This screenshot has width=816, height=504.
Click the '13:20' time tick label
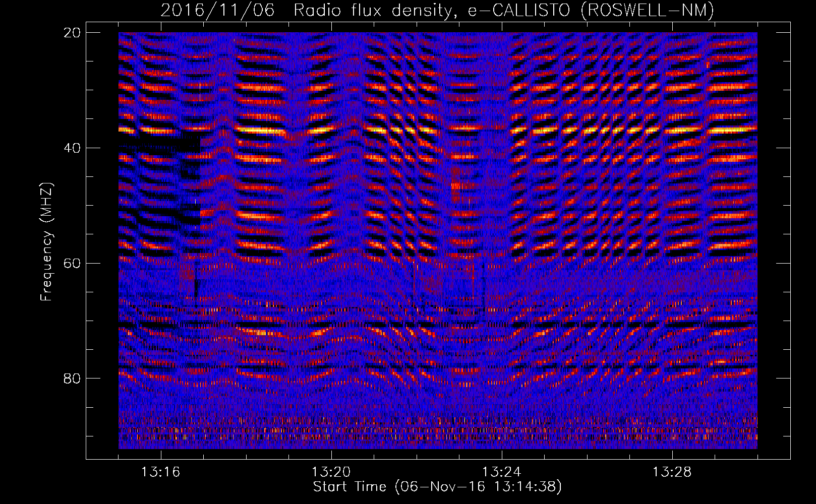point(331,472)
